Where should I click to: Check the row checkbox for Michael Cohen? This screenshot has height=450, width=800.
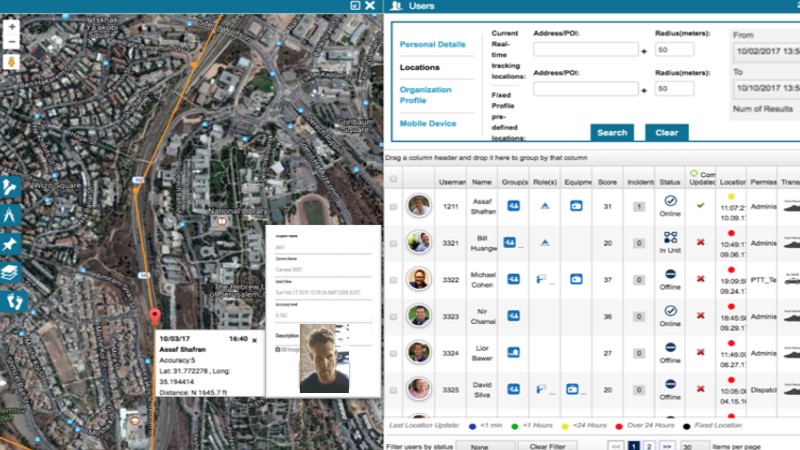(393, 280)
